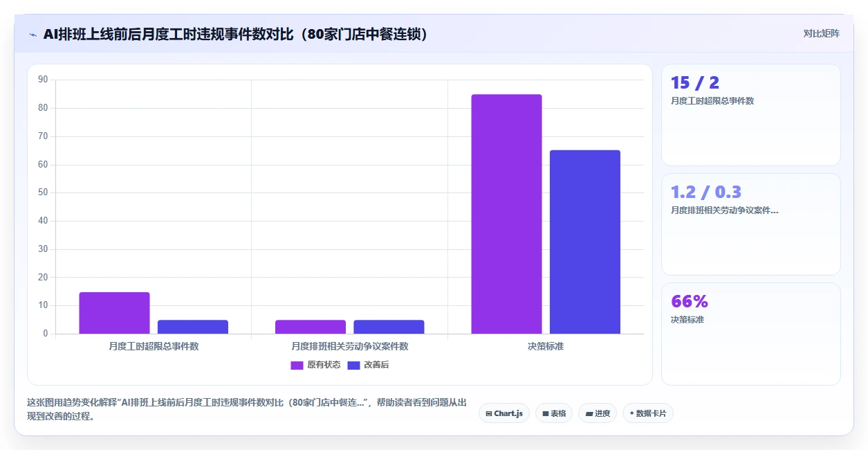Click the 进度 tag
This screenshot has height=450, width=868.
click(x=598, y=413)
